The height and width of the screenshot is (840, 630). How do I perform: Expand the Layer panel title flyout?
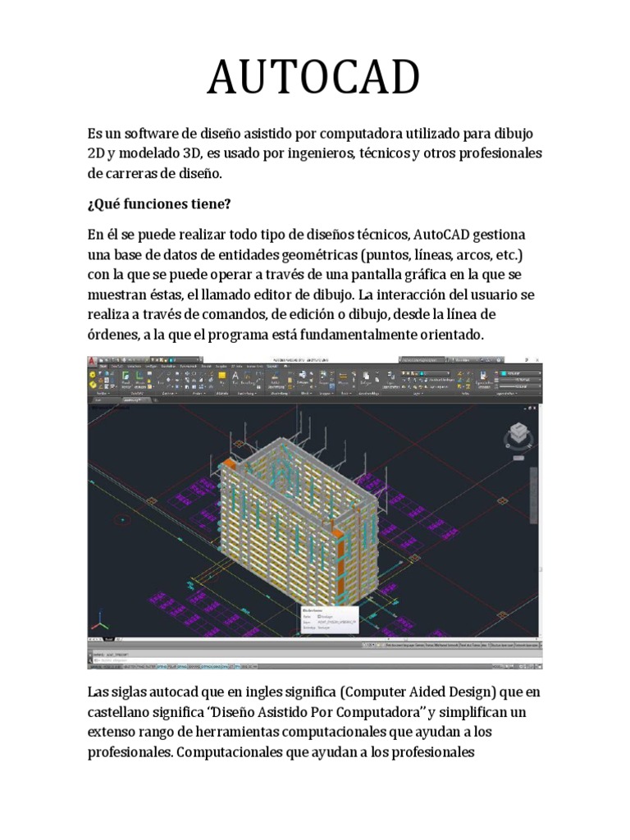pos(418,393)
